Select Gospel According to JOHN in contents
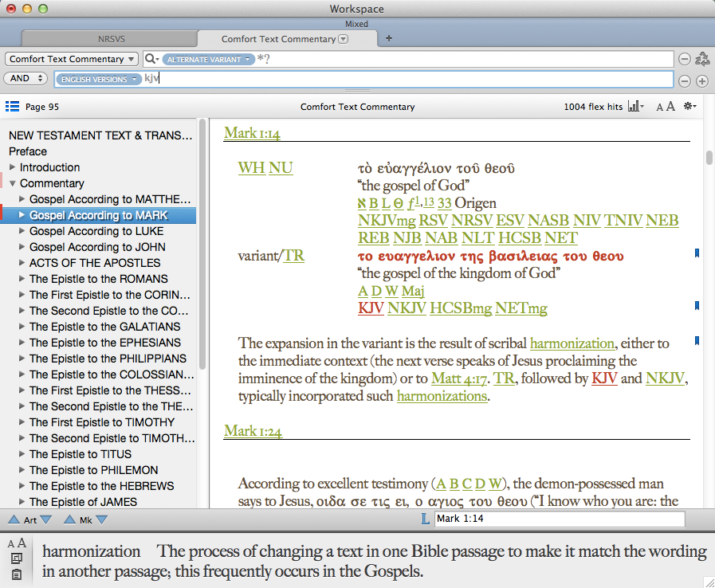The height and width of the screenshot is (588, 715). (97, 247)
